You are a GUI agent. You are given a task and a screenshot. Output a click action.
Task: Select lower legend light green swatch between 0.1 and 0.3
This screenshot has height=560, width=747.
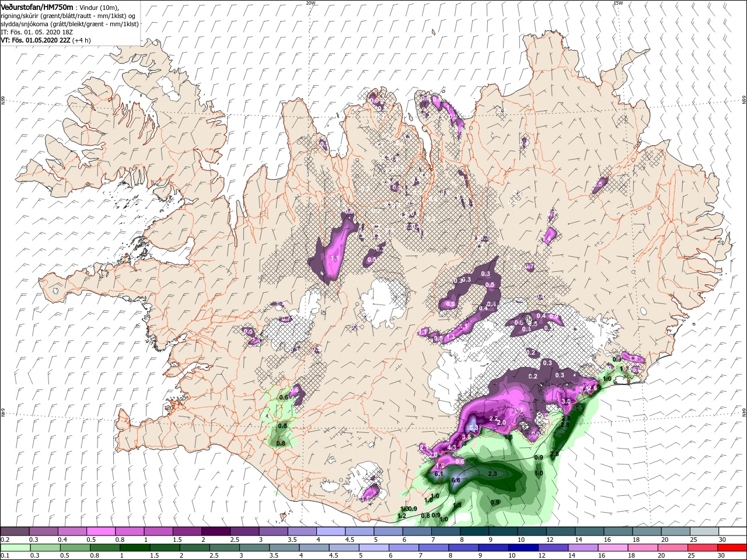click(15, 548)
